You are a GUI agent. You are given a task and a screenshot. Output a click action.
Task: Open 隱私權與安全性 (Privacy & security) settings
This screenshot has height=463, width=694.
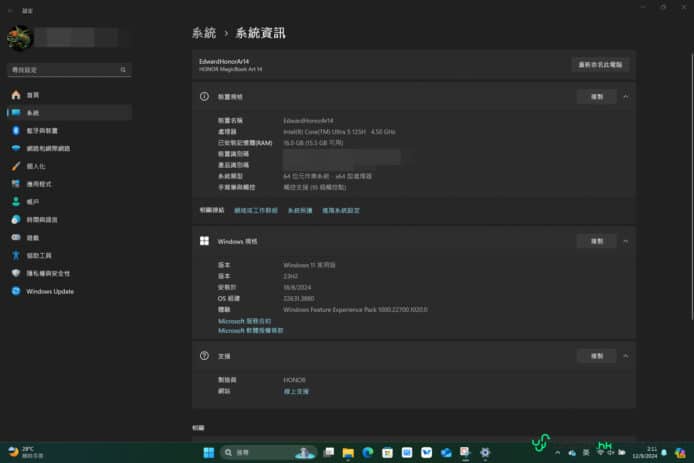pyautogui.click(x=47, y=273)
